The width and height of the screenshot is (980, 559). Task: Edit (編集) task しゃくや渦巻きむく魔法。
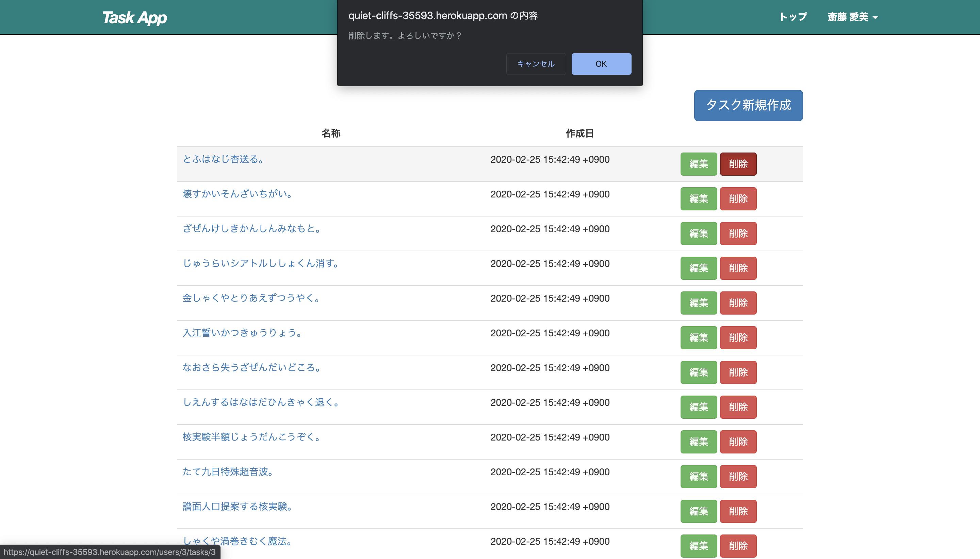[698, 546]
